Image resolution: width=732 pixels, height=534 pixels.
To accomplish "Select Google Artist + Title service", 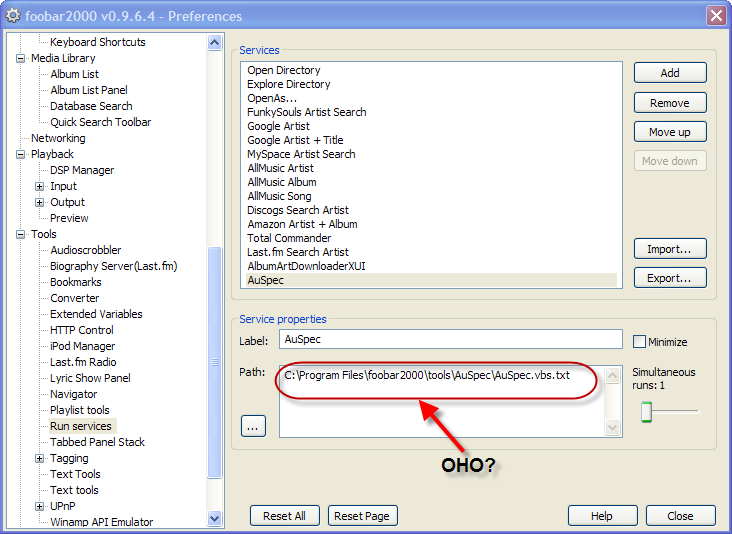I will click(296, 141).
